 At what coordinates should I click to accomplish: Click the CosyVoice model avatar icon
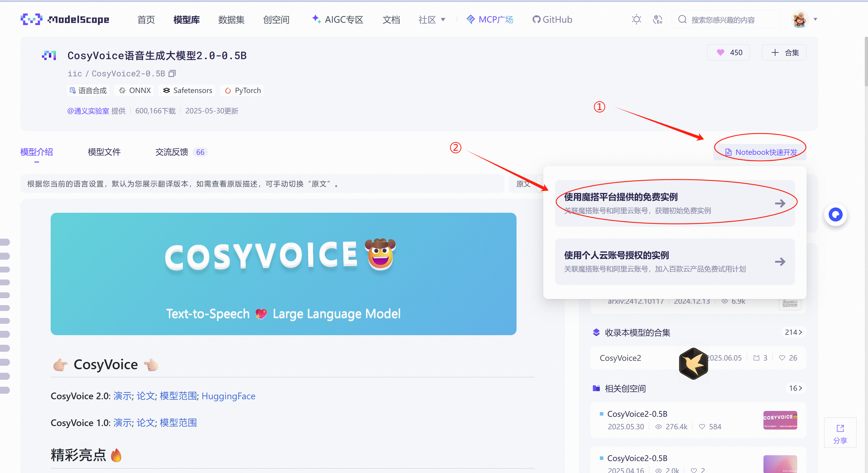pos(49,55)
